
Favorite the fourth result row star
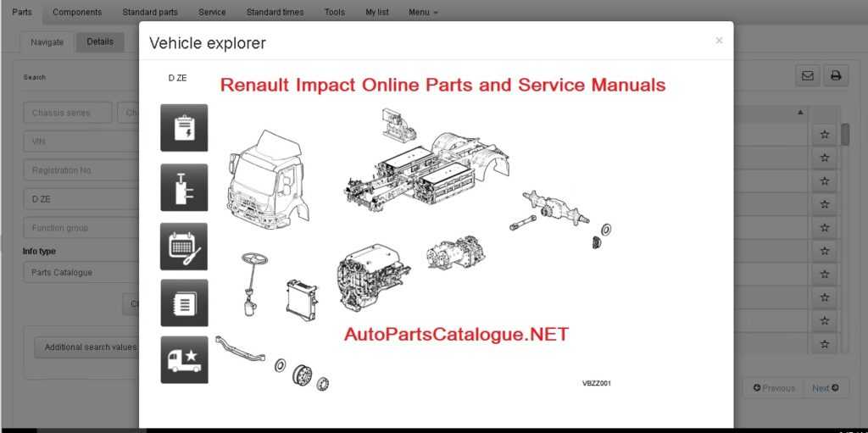(824, 204)
